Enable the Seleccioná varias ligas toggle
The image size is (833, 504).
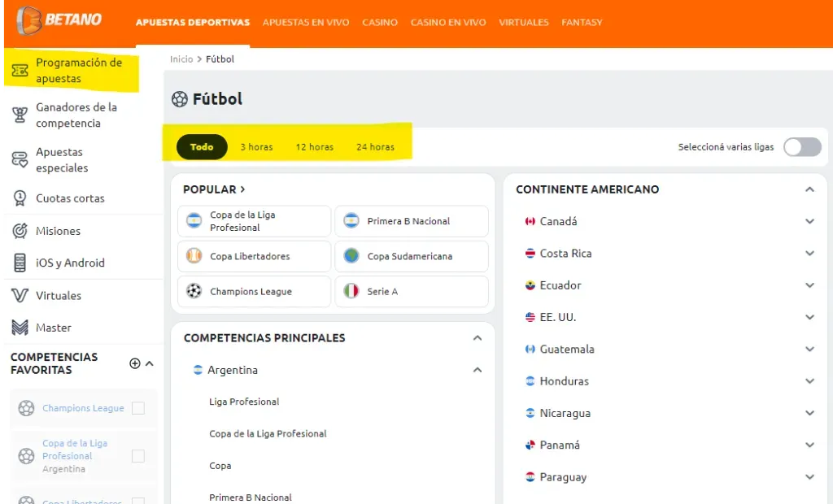802,147
